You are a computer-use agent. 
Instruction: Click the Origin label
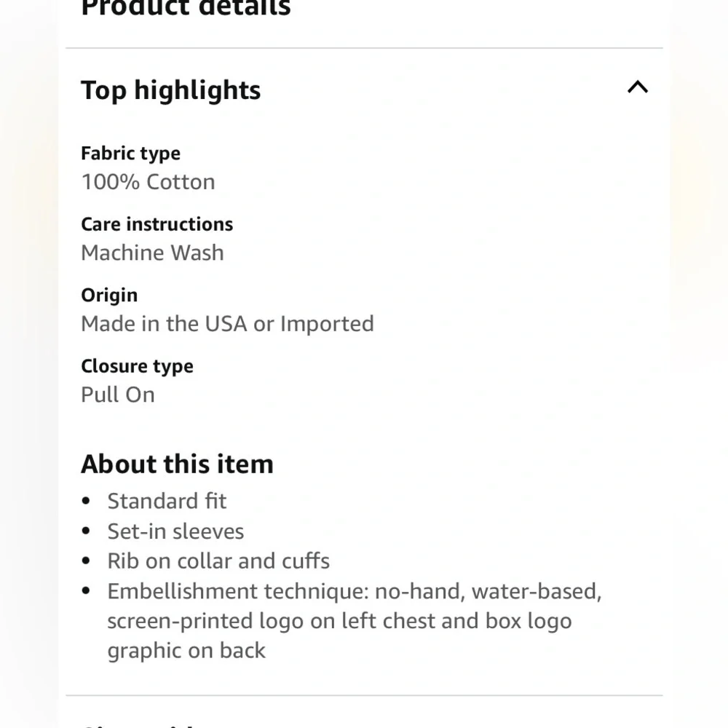(x=109, y=296)
